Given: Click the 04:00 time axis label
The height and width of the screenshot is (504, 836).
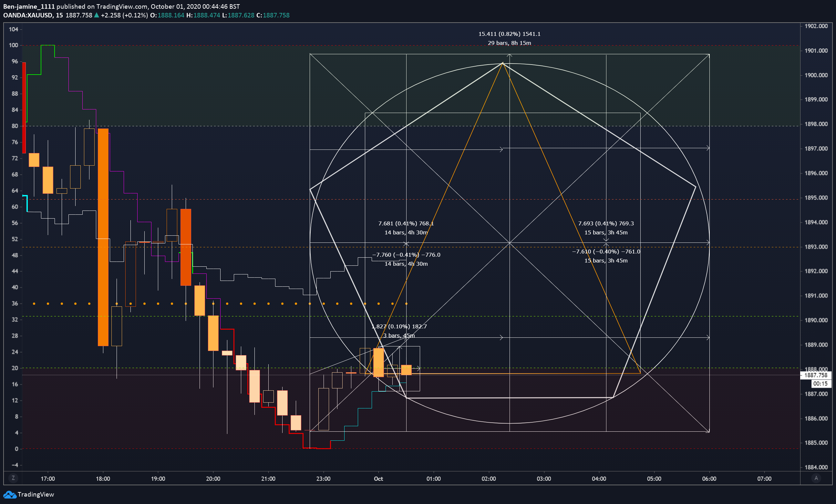Looking at the screenshot, I should click(599, 479).
